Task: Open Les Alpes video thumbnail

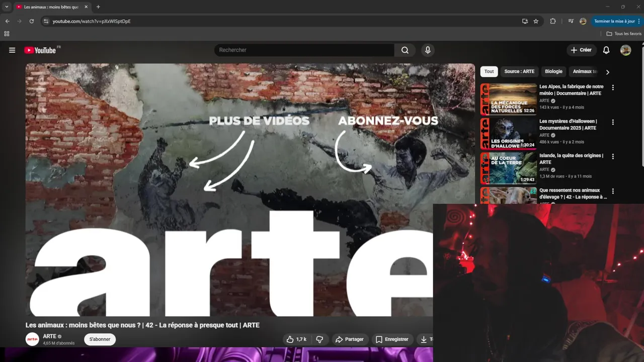Action: coord(509,100)
